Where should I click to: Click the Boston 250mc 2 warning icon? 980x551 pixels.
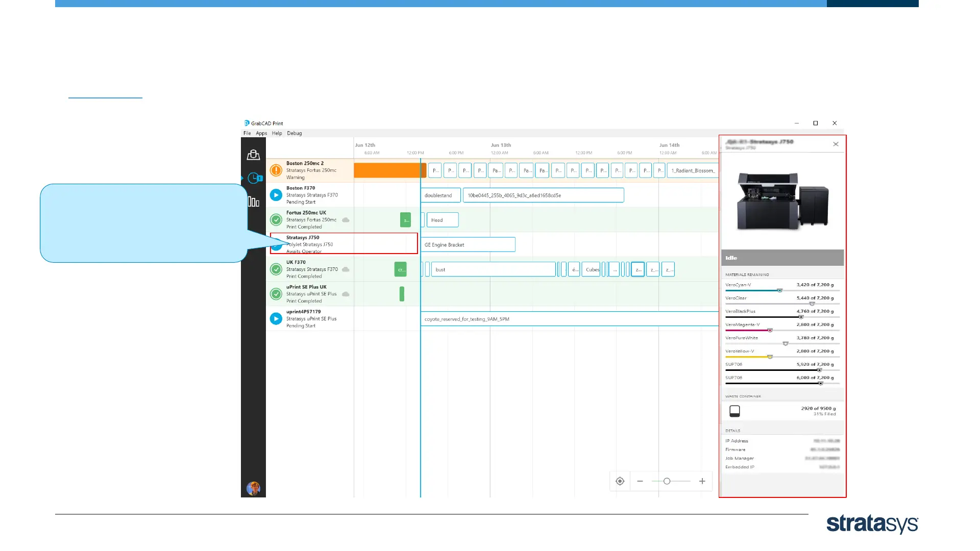pos(276,170)
